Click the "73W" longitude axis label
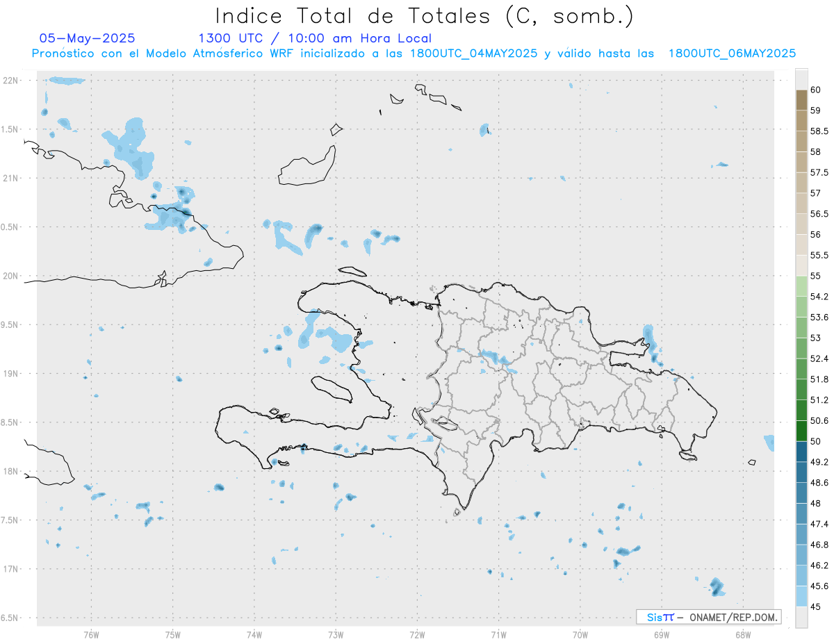Screen dimensions: 834x644 click(x=336, y=634)
